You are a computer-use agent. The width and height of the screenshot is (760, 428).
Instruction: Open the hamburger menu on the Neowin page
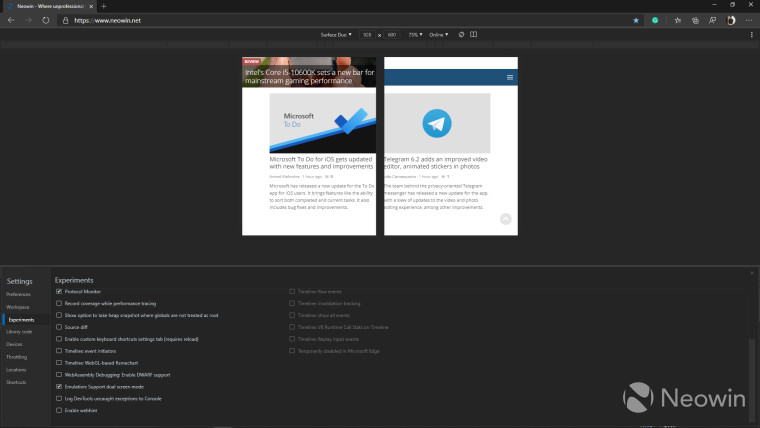click(x=510, y=78)
